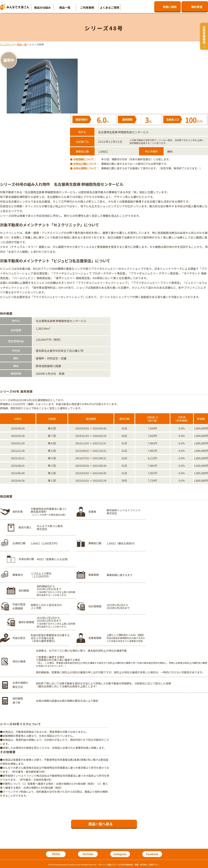The width and height of the screenshot is (208, 868).
Task: Click the 2024/06/28 distribution date cell
Action: [x=18, y=429]
